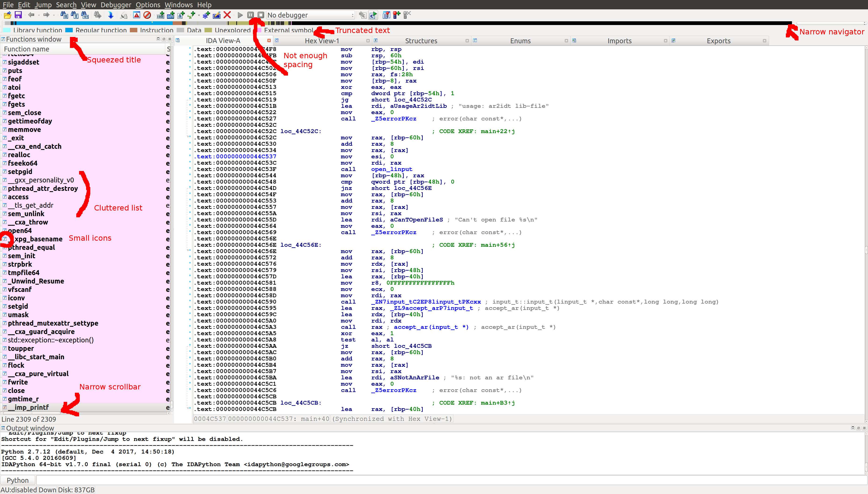Screen dimensions: 868x494
Task: Jump back with the left arrow button
Action: pos(31,15)
